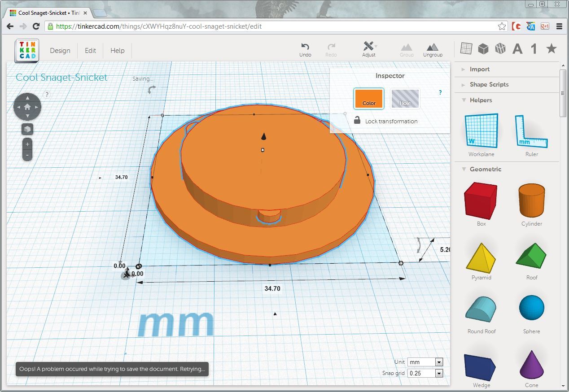Open the Adjust tool
Screen dimensions: 569x392
(x=369, y=47)
